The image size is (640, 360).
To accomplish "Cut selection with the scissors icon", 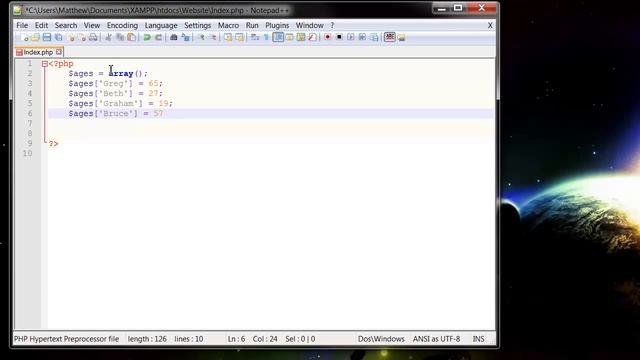I will point(108,38).
